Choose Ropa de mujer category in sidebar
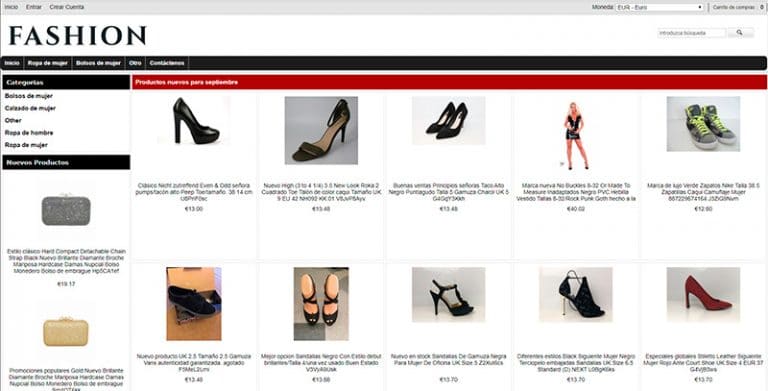 pos(26,145)
